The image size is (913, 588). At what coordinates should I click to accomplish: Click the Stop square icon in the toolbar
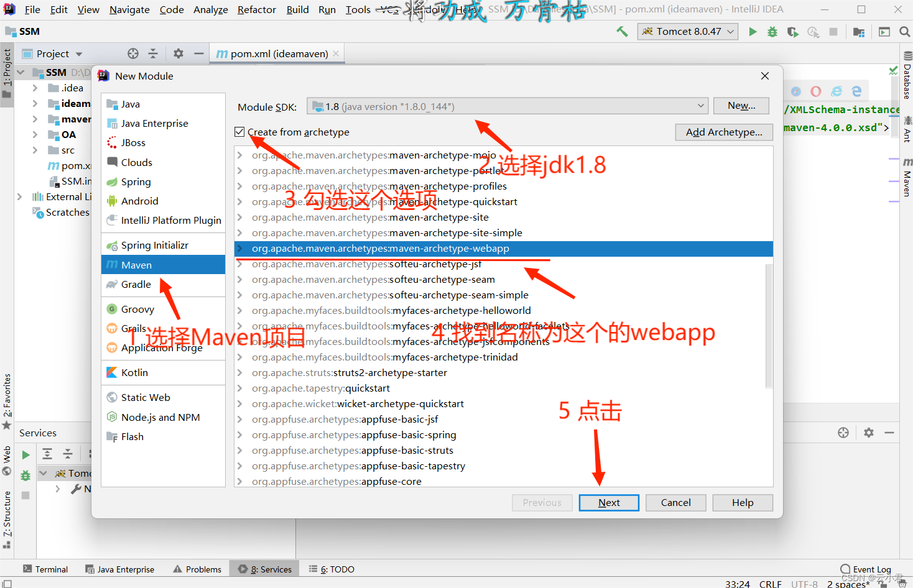point(833,32)
